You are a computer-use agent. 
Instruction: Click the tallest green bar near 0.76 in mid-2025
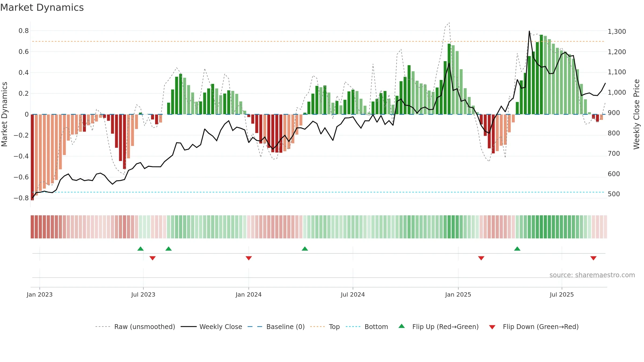541,75
